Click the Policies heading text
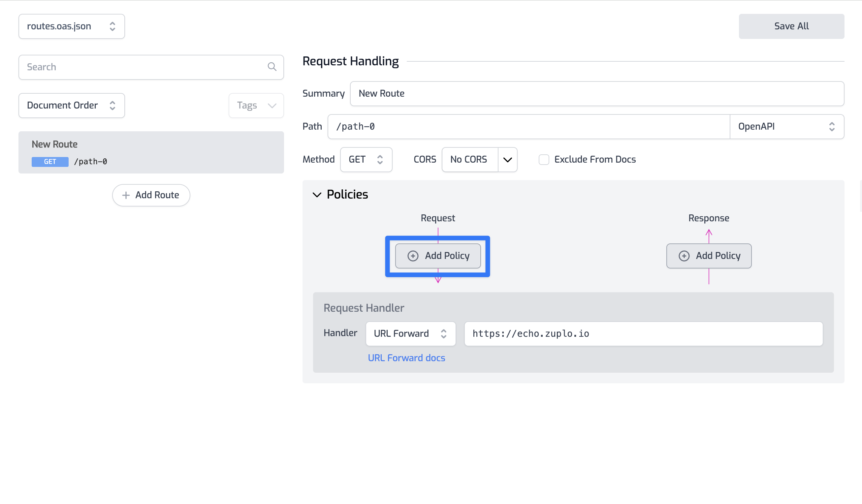Image resolution: width=862 pixels, height=504 pixels. [x=347, y=195]
